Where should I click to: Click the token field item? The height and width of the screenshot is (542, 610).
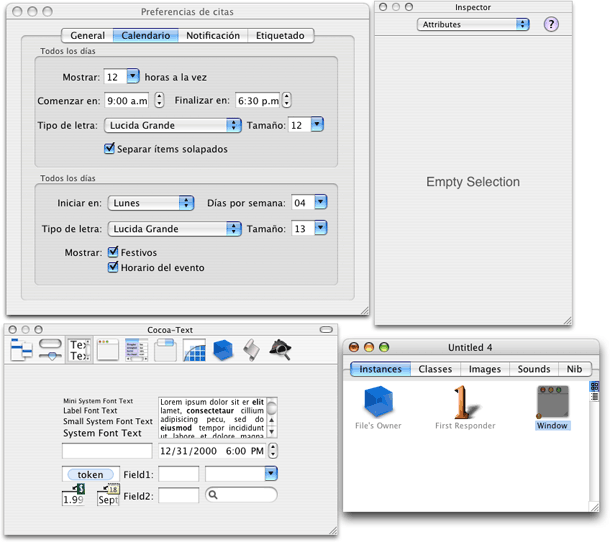pyautogui.click(x=91, y=474)
